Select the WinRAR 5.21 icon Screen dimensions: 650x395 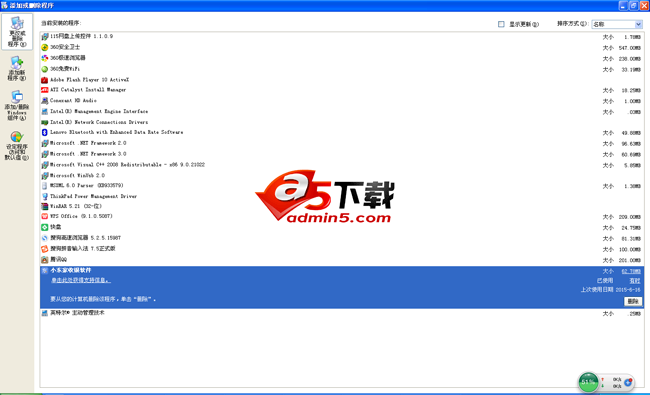[45, 206]
